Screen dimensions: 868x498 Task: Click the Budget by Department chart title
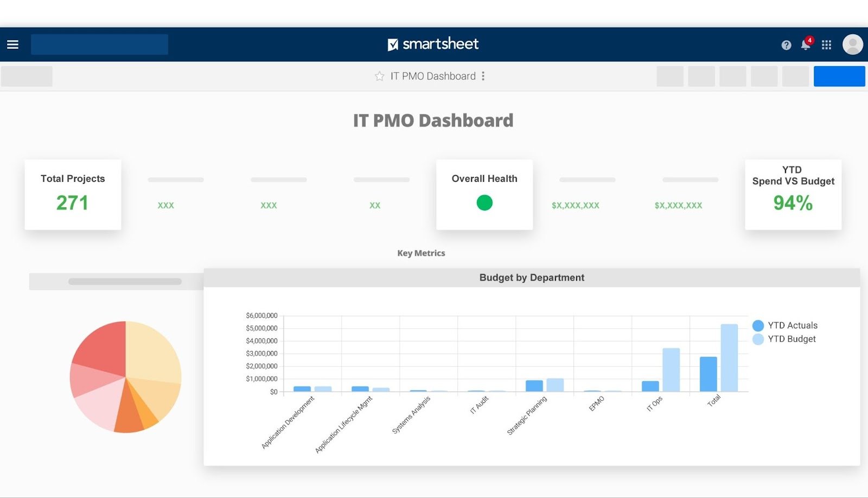532,277
